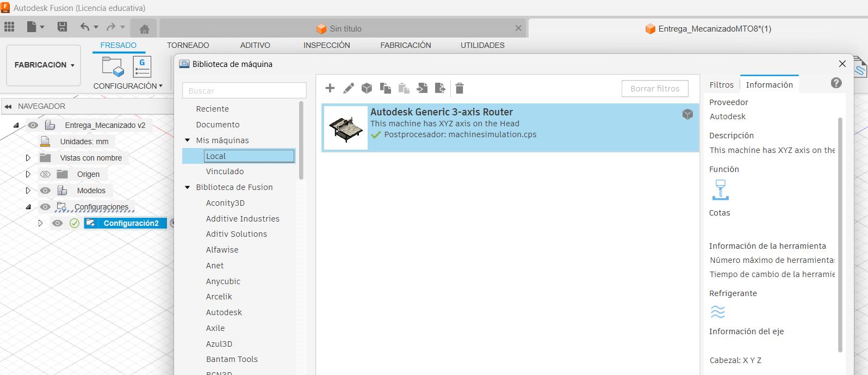Image resolution: width=868 pixels, height=375 pixels.
Task: Switch to the UTILIDADES ribbon tab
Action: coord(482,45)
